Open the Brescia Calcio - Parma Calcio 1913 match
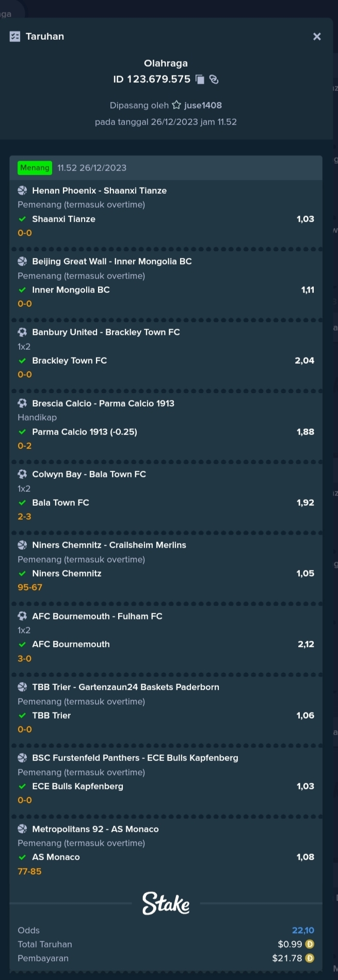The height and width of the screenshot is (980, 338). [103, 403]
